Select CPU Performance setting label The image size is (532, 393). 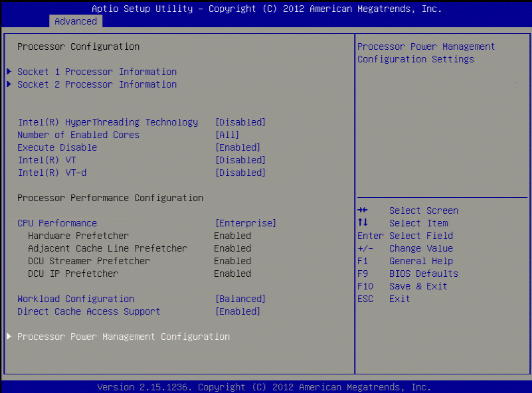pyautogui.click(x=57, y=223)
